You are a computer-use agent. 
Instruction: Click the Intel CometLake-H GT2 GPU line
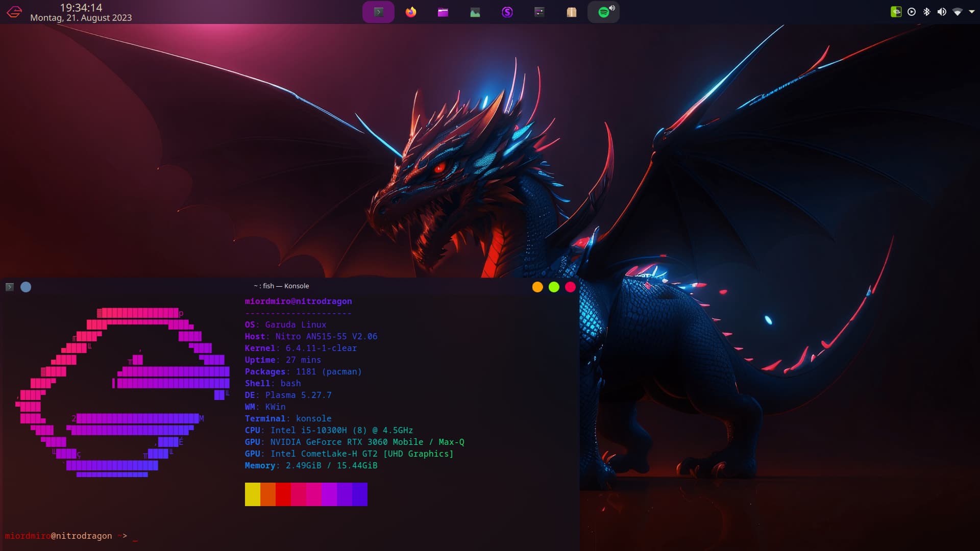click(x=349, y=454)
